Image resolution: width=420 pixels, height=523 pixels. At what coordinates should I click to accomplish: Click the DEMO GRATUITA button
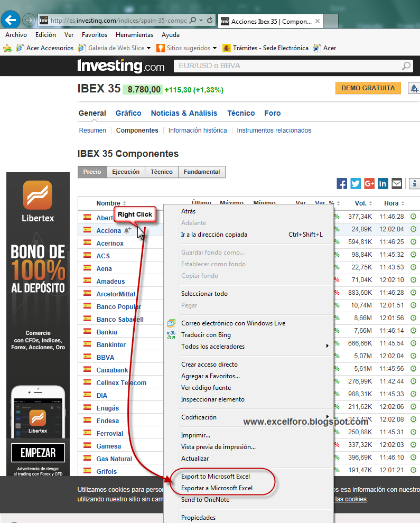(x=368, y=88)
